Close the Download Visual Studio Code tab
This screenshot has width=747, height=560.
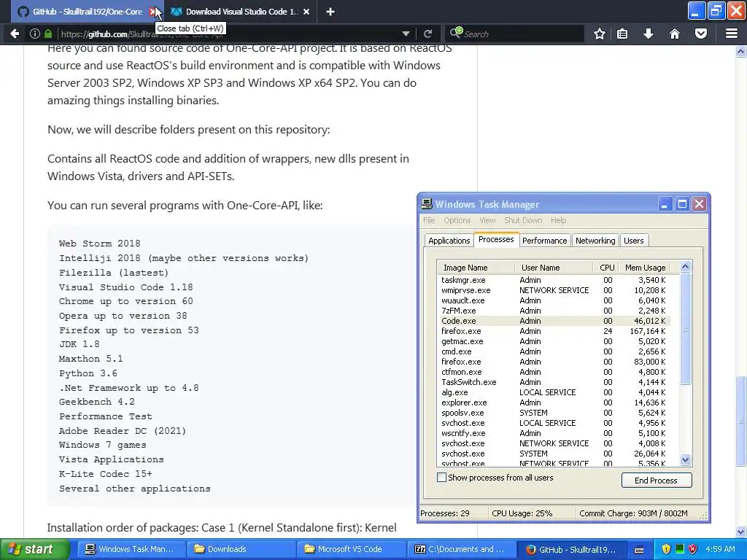pyautogui.click(x=306, y=12)
